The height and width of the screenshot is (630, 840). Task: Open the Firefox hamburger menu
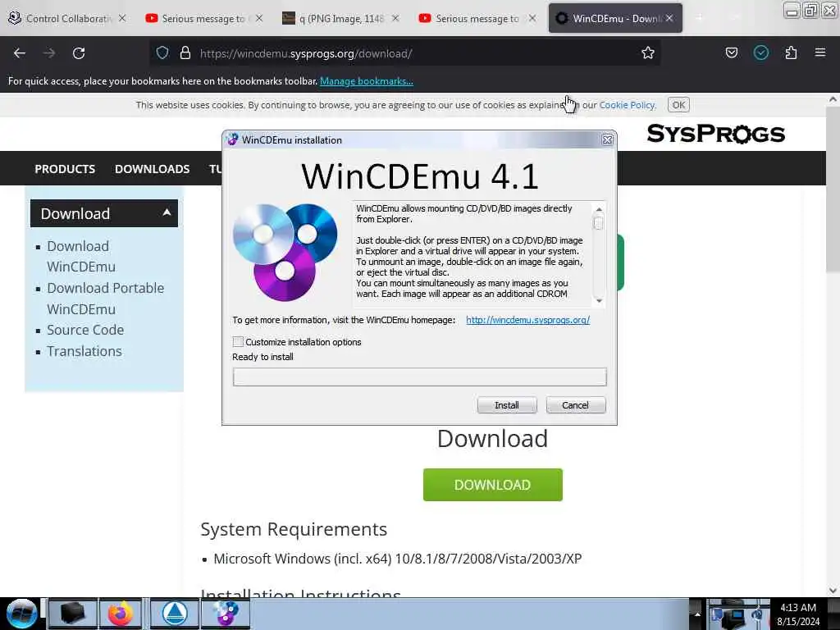[819, 52]
